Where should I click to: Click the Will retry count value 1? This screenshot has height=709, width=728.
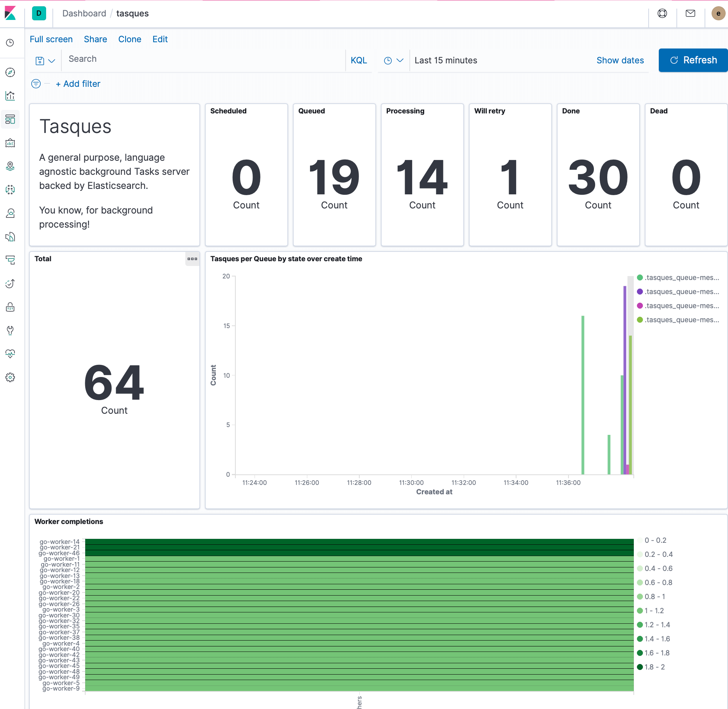click(x=510, y=177)
